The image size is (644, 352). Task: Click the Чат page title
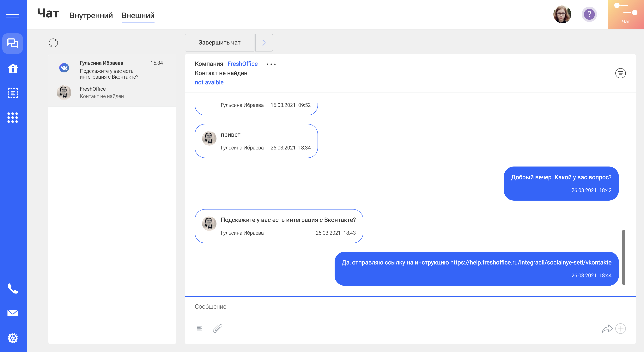(x=48, y=13)
